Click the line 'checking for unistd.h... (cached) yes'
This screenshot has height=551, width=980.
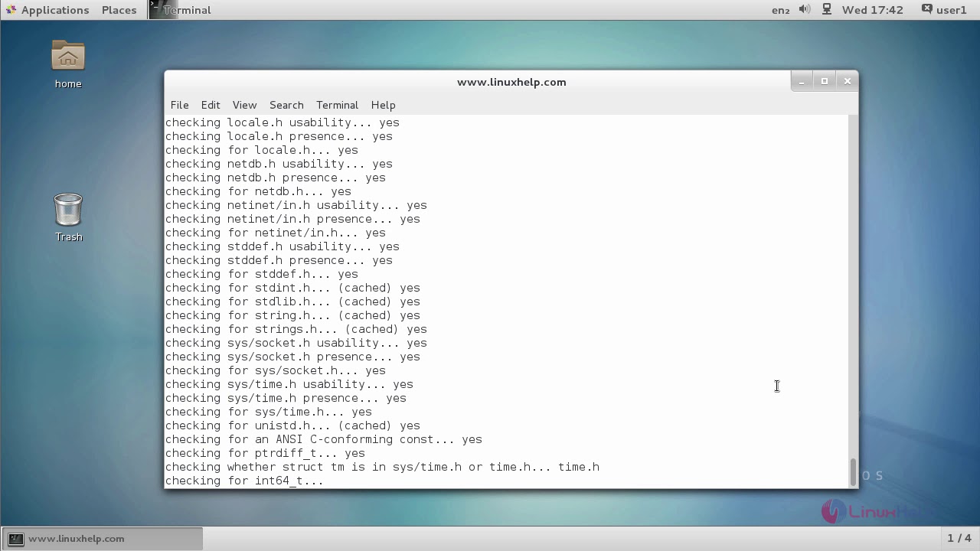click(292, 425)
